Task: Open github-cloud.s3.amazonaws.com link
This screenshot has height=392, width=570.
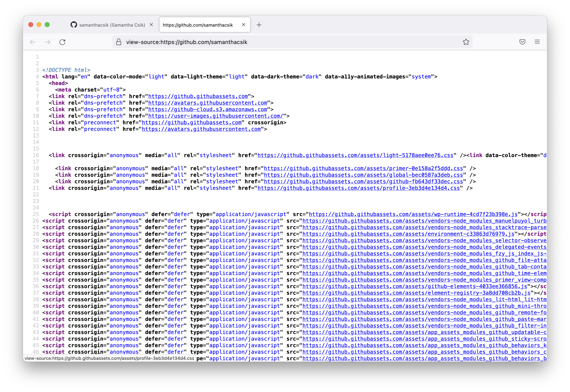Action: 207,109
